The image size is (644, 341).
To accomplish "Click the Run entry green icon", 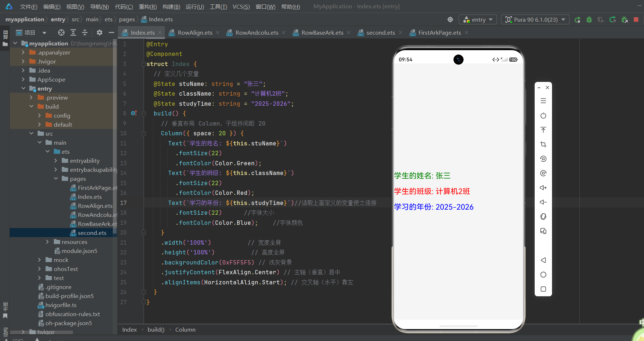I will tap(578, 19).
